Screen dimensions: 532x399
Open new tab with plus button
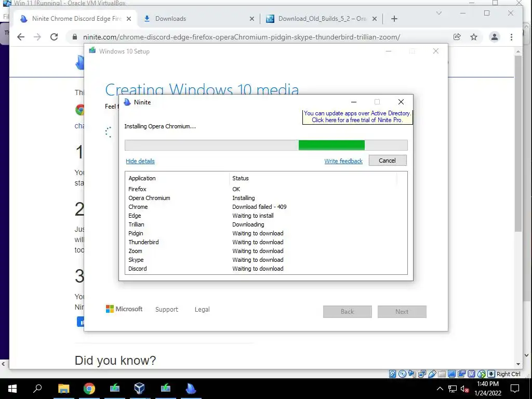pyautogui.click(x=394, y=19)
